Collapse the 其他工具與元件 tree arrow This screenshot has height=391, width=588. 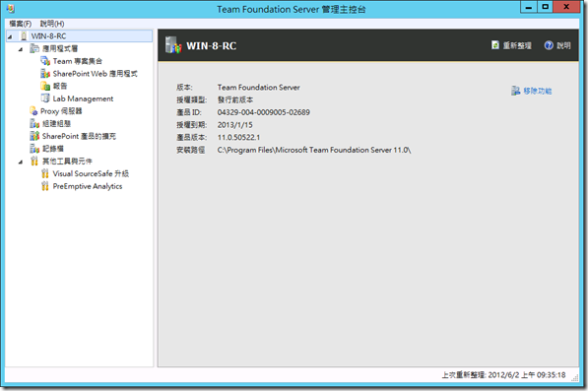point(21,162)
